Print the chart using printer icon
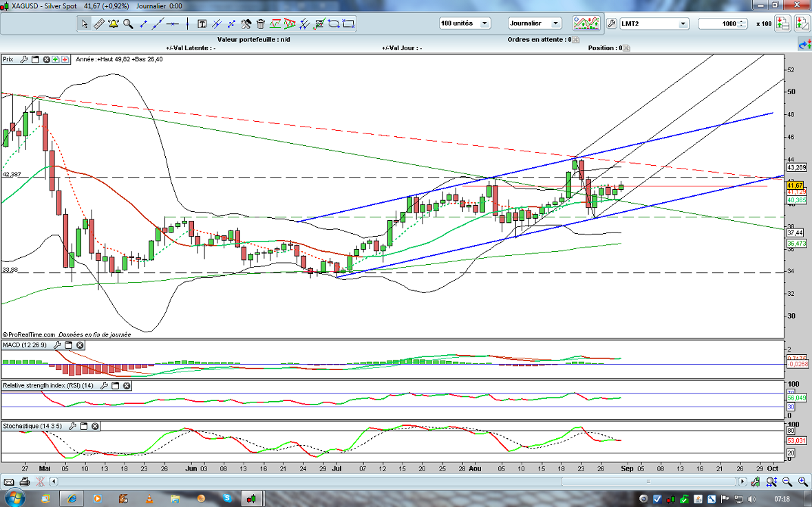 (25, 482)
